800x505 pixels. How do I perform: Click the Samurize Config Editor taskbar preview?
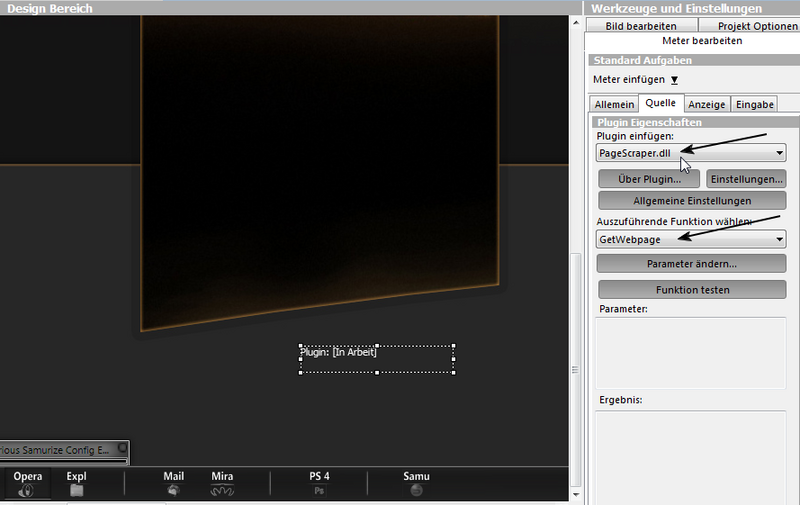click(64, 452)
